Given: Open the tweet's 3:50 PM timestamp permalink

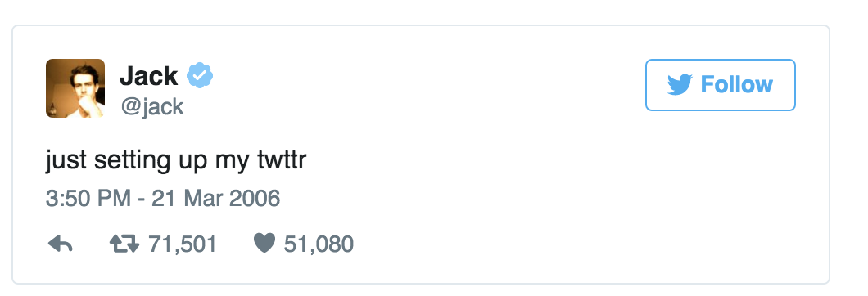Looking at the screenshot, I should pyautogui.click(x=88, y=199).
